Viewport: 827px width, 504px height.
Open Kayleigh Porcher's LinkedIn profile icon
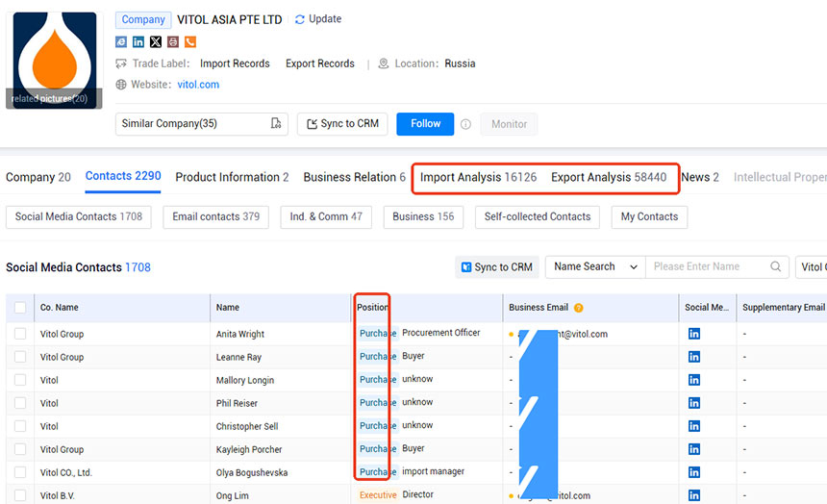694,449
